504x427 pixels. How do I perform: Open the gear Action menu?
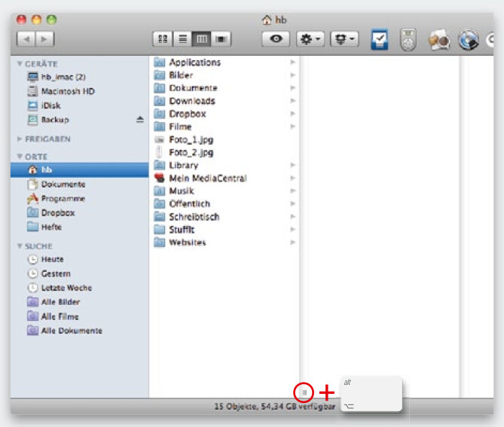(x=310, y=39)
